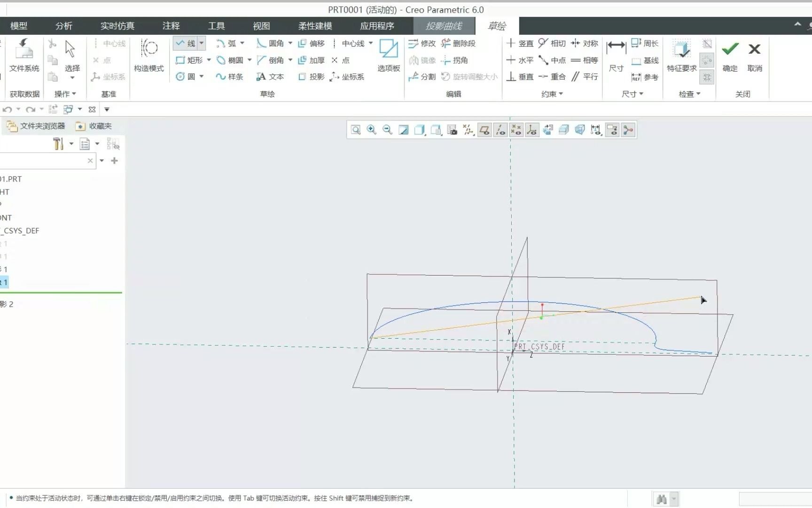Expand the Circle tool options
812x508 pixels.
pyautogui.click(x=202, y=77)
